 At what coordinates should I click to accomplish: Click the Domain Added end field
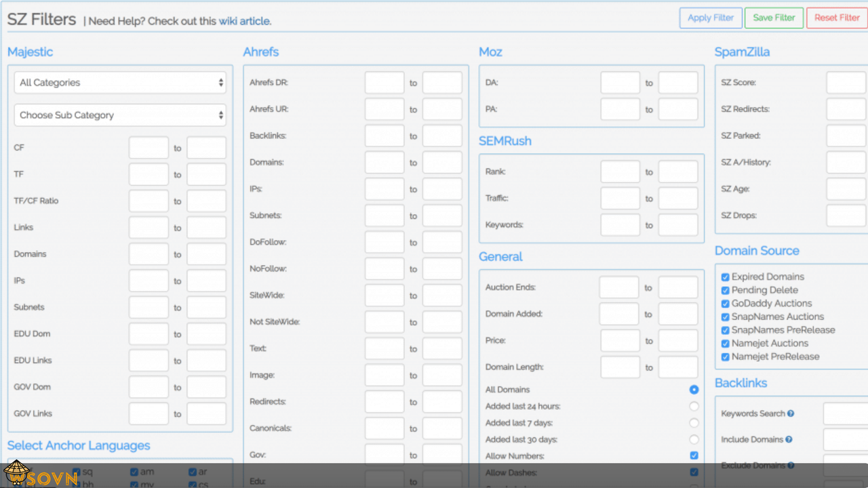click(678, 314)
